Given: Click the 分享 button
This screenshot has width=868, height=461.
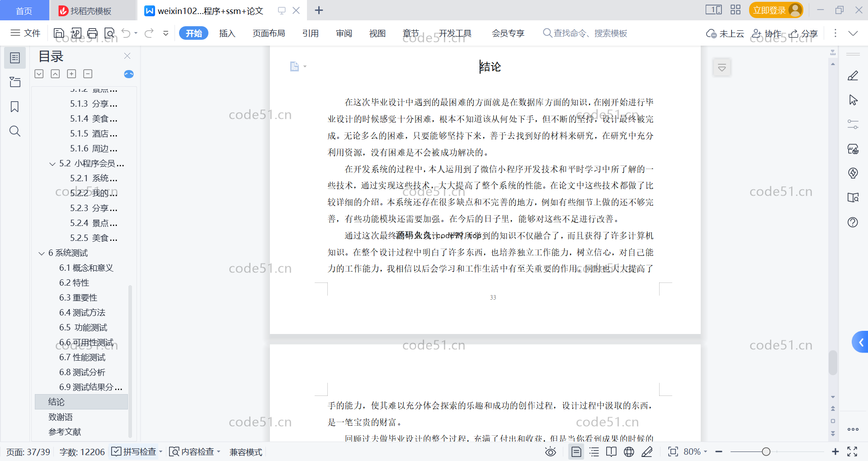Looking at the screenshot, I should [x=804, y=33].
